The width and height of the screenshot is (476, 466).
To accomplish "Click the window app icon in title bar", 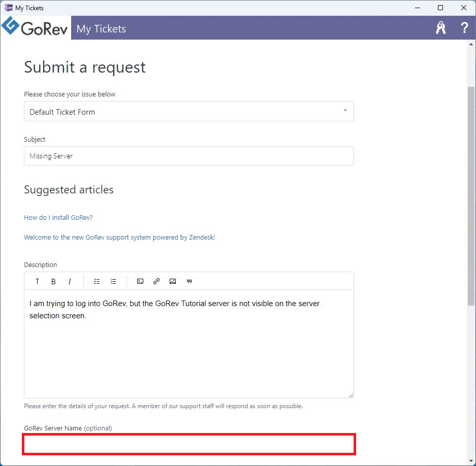I will pos(9,8).
